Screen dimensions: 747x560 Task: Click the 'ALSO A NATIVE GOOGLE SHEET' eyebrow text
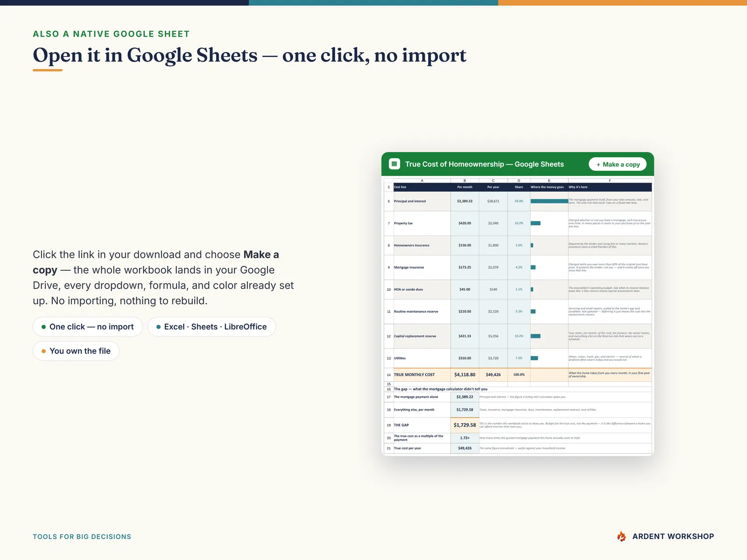click(111, 34)
